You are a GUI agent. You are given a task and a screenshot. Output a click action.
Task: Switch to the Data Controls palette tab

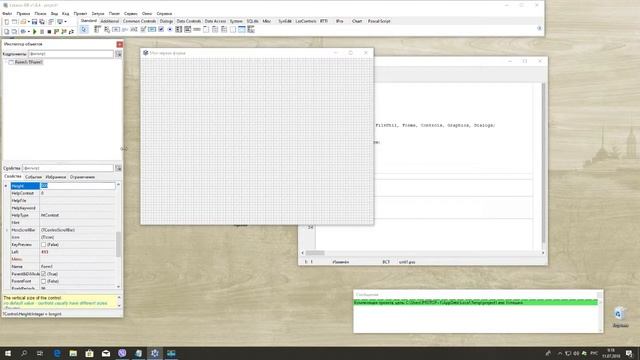(x=189, y=21)
